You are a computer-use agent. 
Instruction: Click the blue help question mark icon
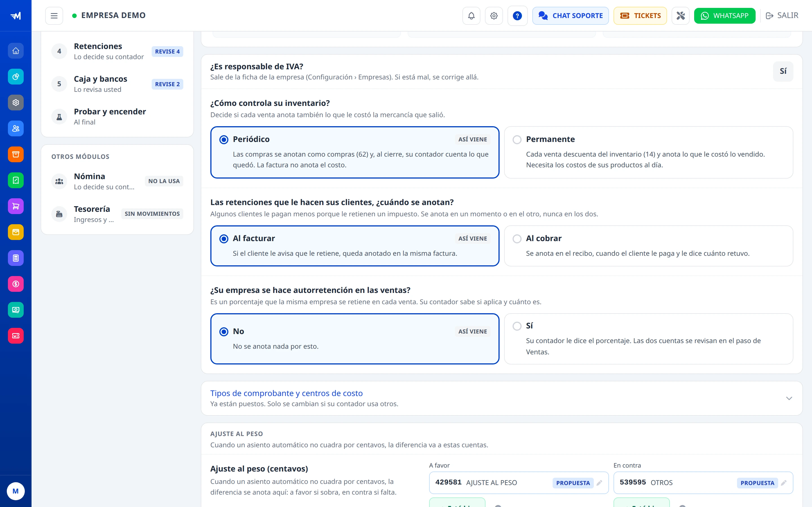pos(517,16)
